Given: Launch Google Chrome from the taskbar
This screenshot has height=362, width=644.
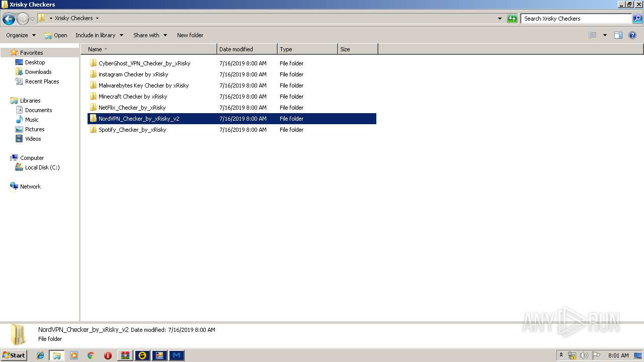Looking at the screenshot, I should tap(91, 355).
